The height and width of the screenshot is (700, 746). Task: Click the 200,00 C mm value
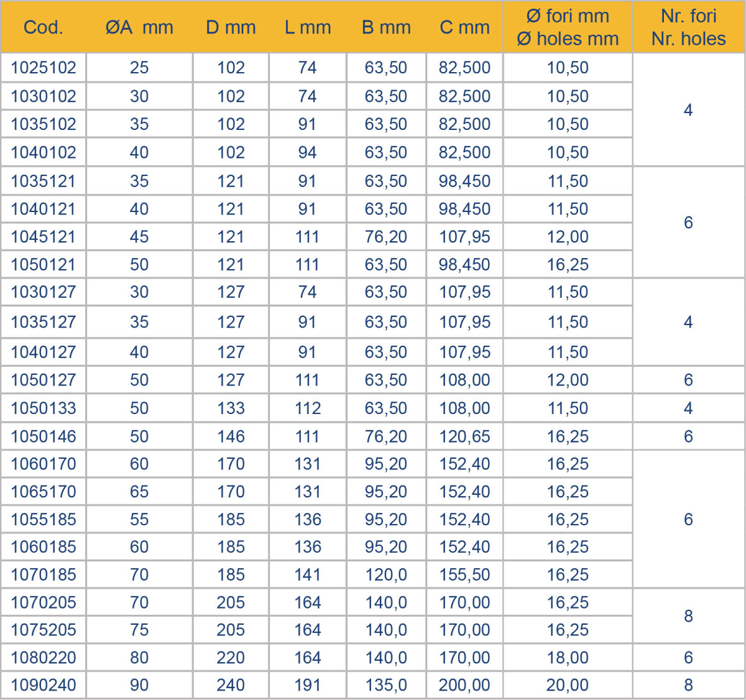click(x=464, y=685)
